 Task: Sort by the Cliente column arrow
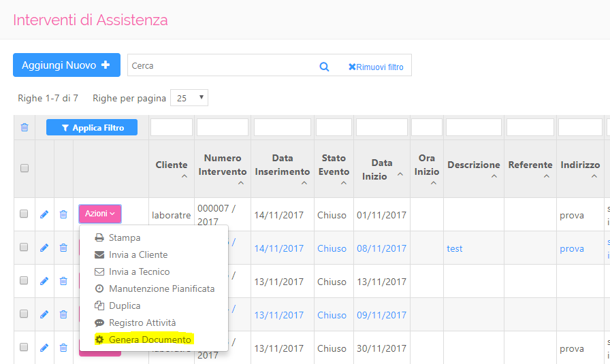click(184, 176)
